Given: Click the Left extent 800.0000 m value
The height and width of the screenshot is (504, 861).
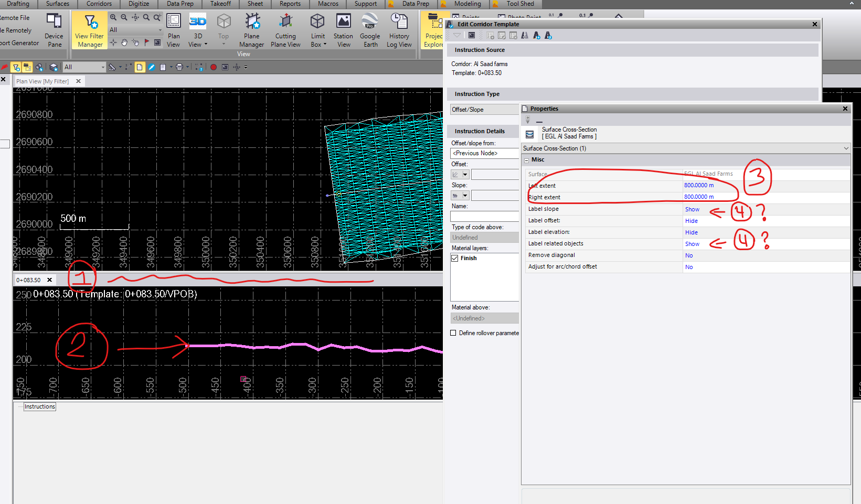Looking at the screenshot, I should pyautogui.click(x=698, y=185).
